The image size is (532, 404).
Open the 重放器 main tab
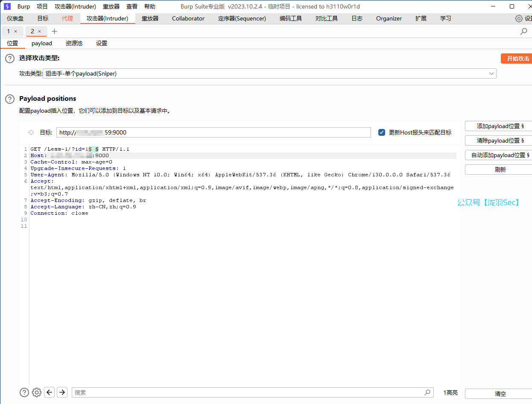[150, 18]
